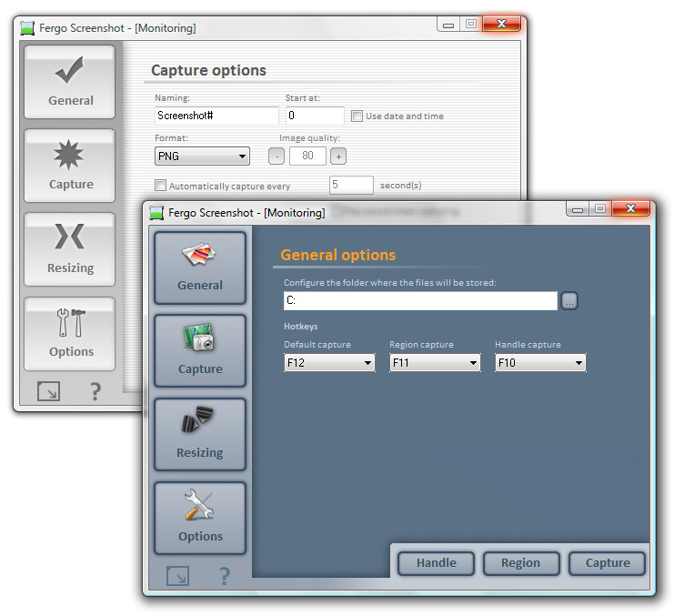Click the image quality value field showing 80
The width and height of the screenshot is (674, 616).
pyautogui.click(x=307, y=156)
